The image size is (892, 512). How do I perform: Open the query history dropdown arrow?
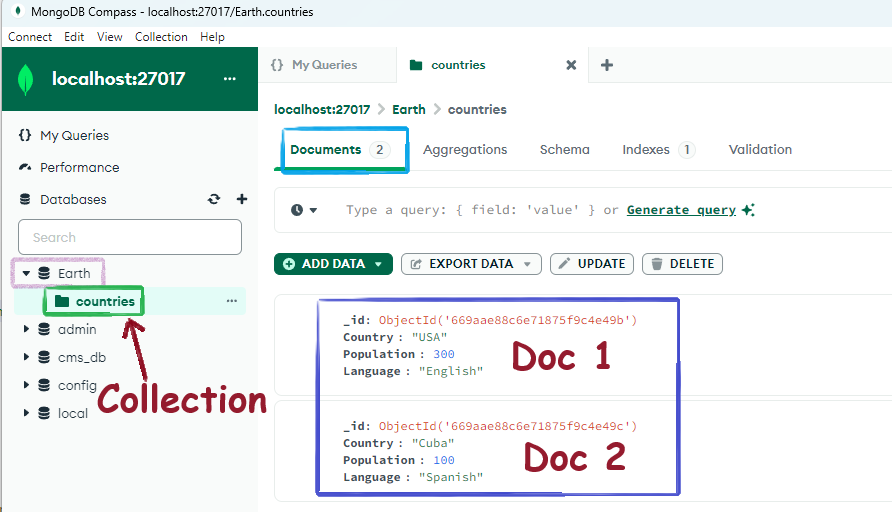tap(313, 210)
